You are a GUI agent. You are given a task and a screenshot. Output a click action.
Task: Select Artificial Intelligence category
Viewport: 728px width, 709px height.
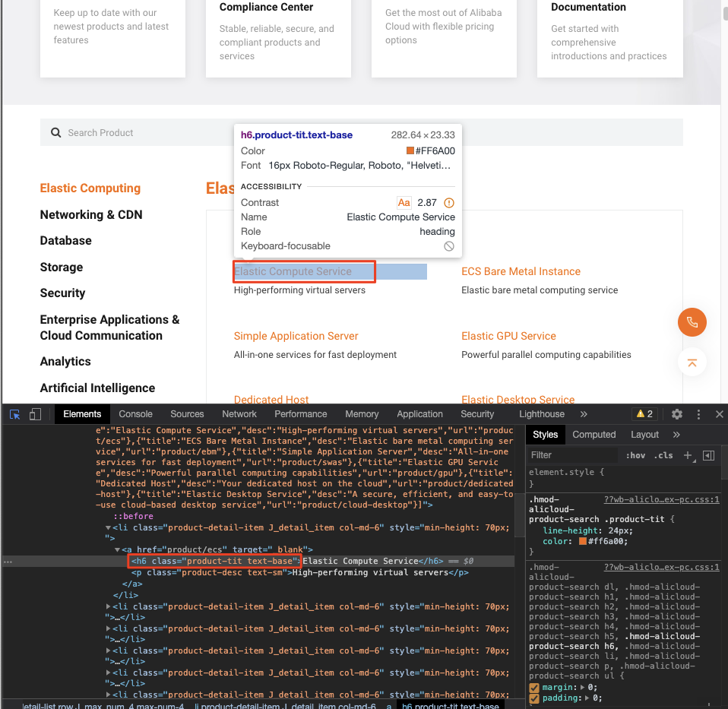(x=97, y=388)
